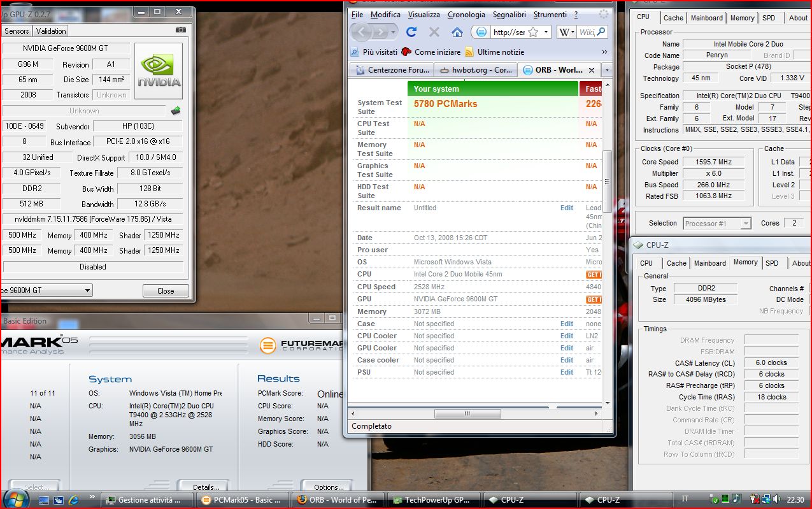Click the Close button in GPU-Z
This screenshot has height=509, width=812.
(166, 290)
